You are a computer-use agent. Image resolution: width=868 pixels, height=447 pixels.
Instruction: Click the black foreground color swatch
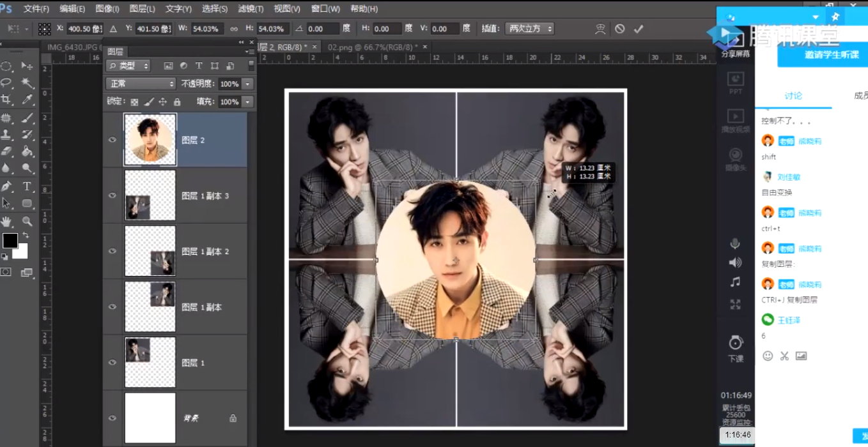tap(10, 241)
